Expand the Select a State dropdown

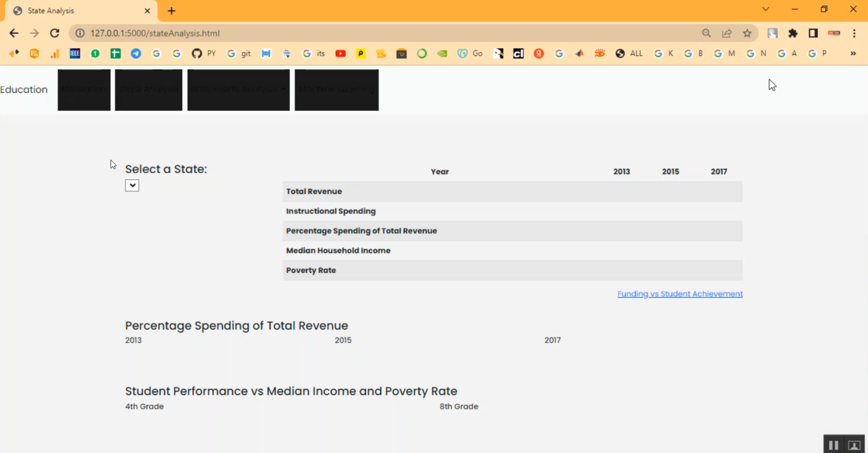pos(132,185)
